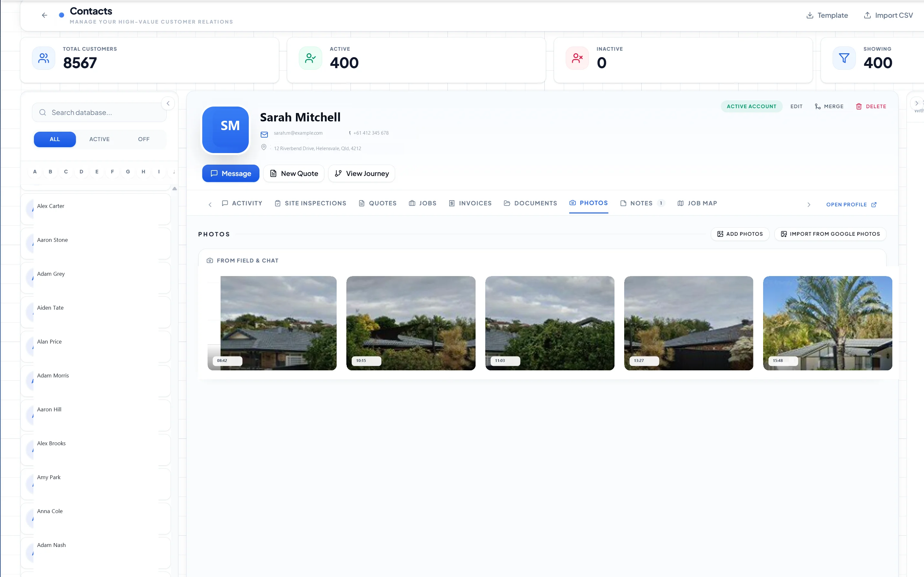Open the photo stamped 15:48
Screen dimensions: 924x577
827,323
